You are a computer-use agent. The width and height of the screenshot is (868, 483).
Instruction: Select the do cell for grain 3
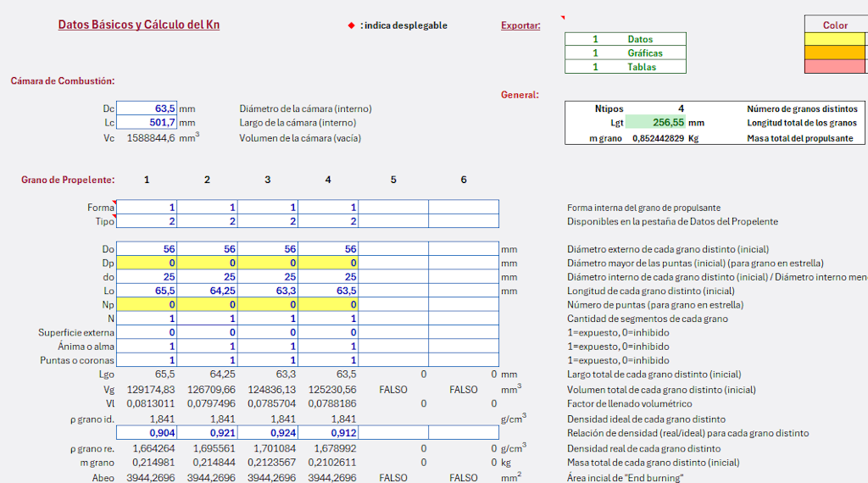tap(267, 276)
